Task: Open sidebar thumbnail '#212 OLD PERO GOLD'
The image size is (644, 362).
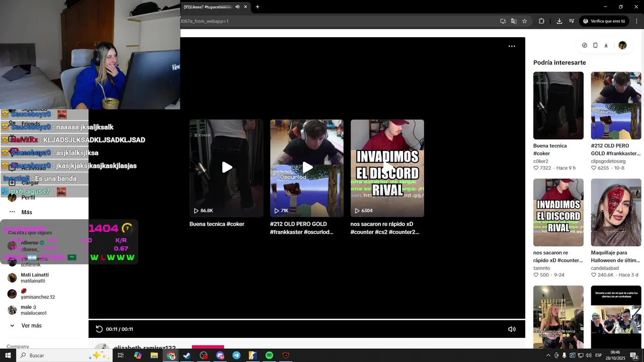Action: (x=616, y=106)
